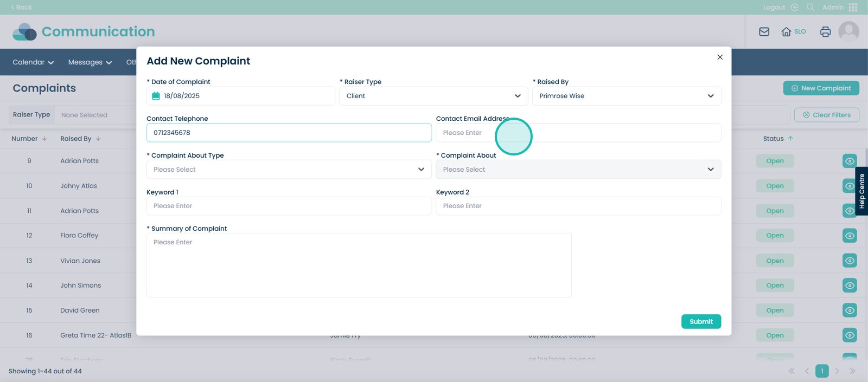Click the calendar icon in Date of Complaint
The height and width of the screenshot is (382, 868).
[x=156, y=96]
